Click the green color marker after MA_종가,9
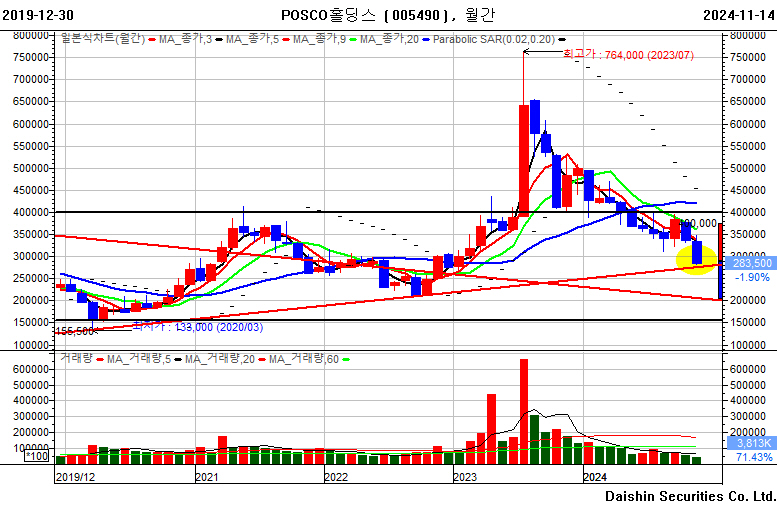The height and width of the screenshot is (508, 777). [353, 40]
